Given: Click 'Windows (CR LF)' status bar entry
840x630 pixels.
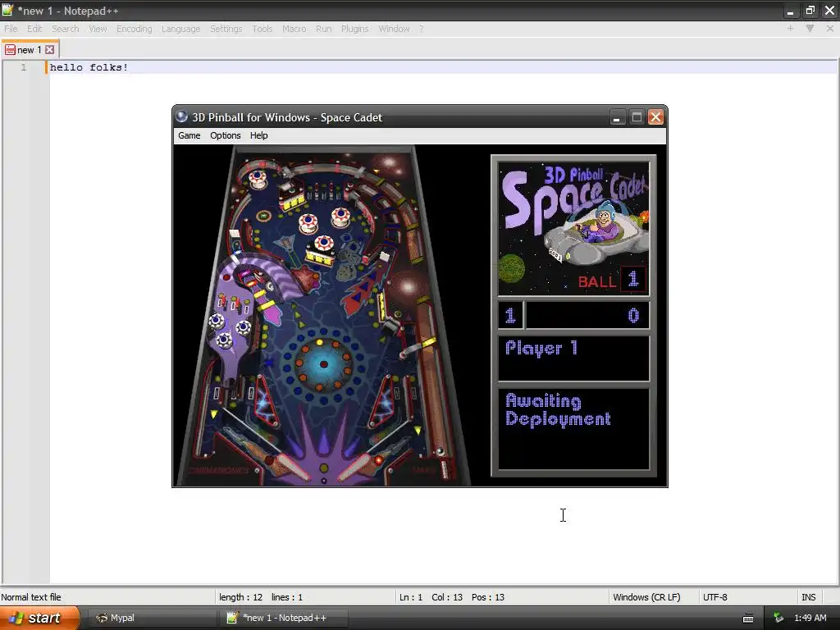Looking at the screenshot, I should [646, 597].
